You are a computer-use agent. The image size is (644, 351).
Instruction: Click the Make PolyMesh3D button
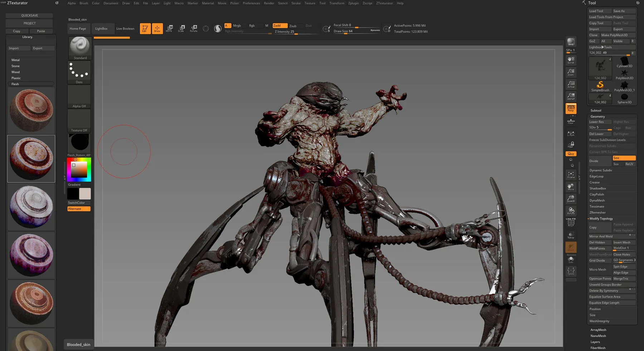(x=614, y=35)
